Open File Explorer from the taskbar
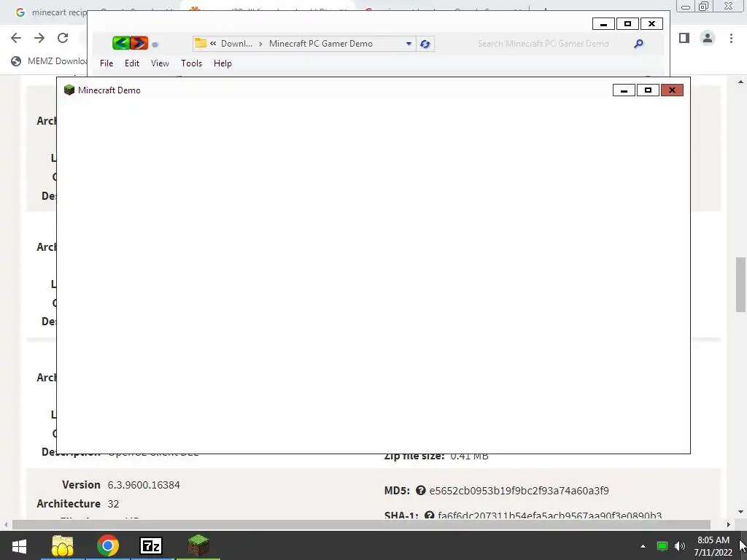Image resolution: width=747 pixels, height=560 pixels. coord(63,545)
